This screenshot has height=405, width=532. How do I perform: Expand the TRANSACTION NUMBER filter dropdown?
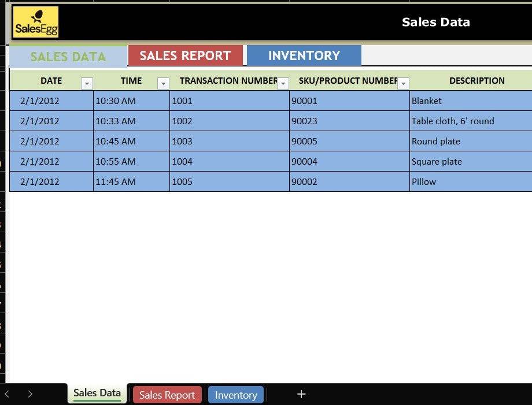click(283, 84)
